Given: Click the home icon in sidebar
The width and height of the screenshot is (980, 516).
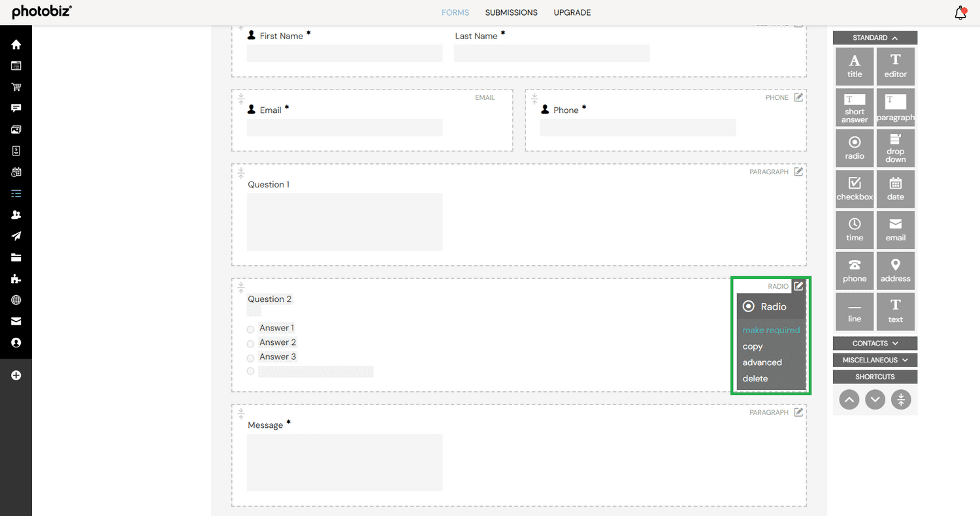Looking at the screenshot, I should coord(16,44).
